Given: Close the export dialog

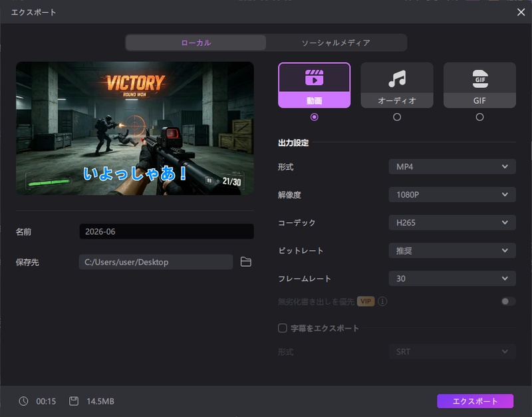Looking at the screenshot, I should coord(521,12).
